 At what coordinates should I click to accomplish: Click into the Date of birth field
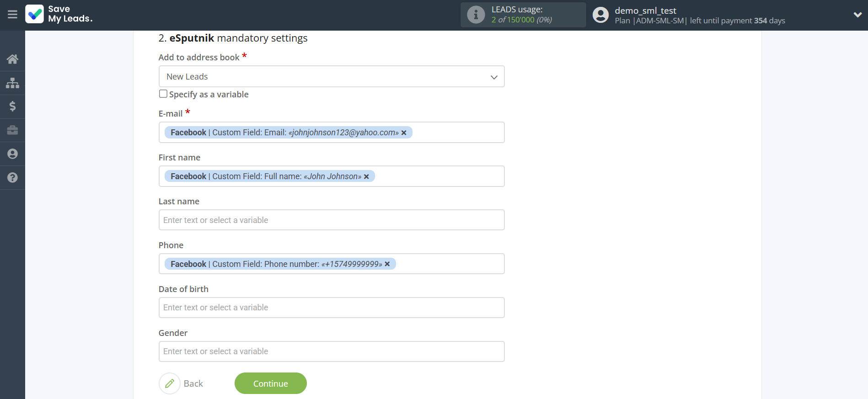pos(331,308)
